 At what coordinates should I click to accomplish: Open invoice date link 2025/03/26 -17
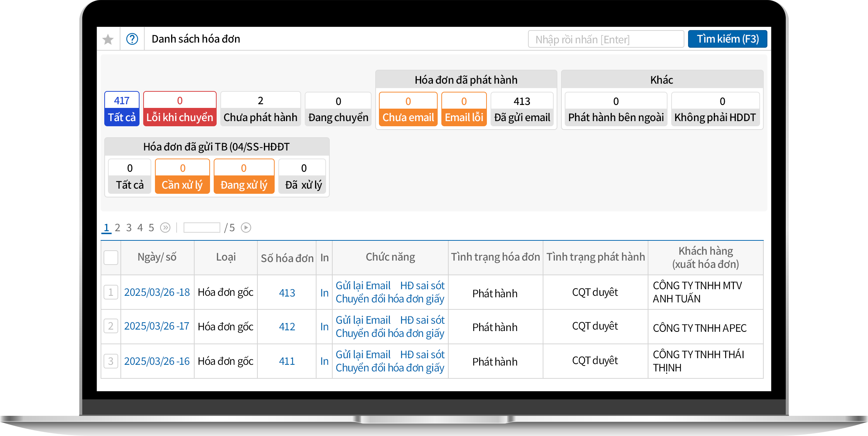pyautogui.click(x=157, y=326)
